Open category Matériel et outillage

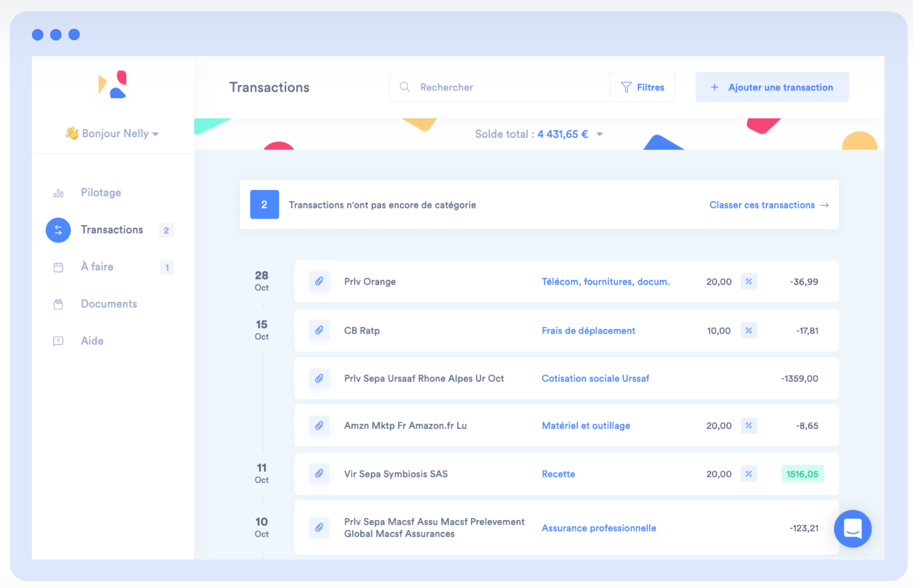click(585, 426)
